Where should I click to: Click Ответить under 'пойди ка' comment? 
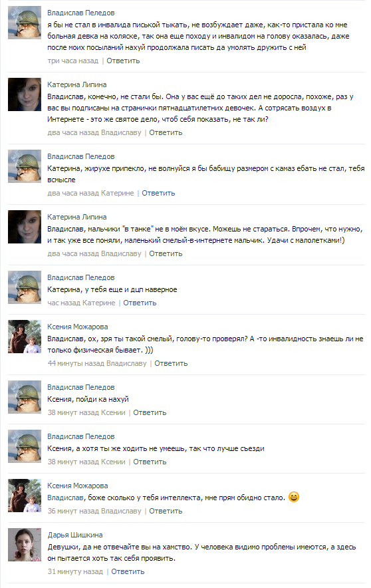click(150, 412)
